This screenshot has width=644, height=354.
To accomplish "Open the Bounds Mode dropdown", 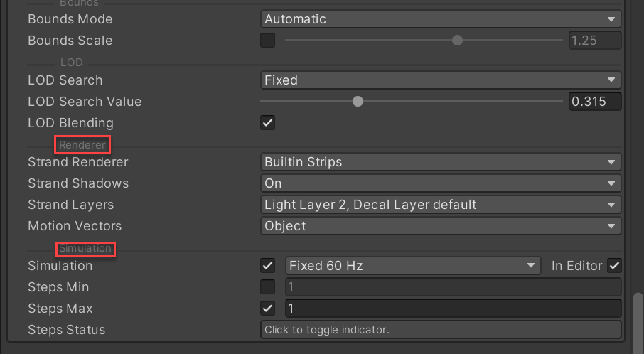I will coord(441,19).
